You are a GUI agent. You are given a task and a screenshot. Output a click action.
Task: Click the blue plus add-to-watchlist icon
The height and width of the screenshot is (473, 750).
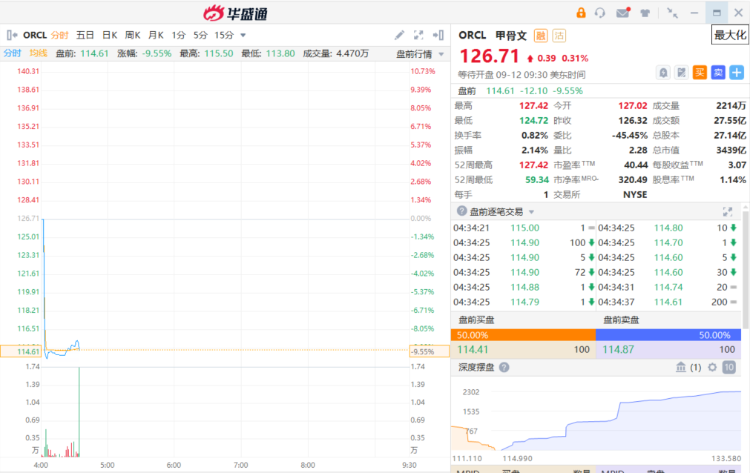(736, 72)
